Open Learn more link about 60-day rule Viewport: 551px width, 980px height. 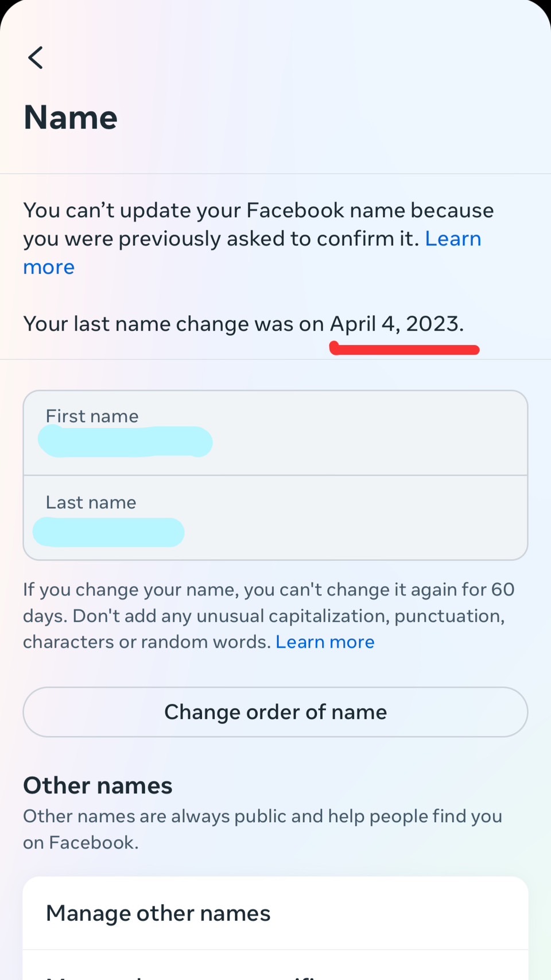325,642
